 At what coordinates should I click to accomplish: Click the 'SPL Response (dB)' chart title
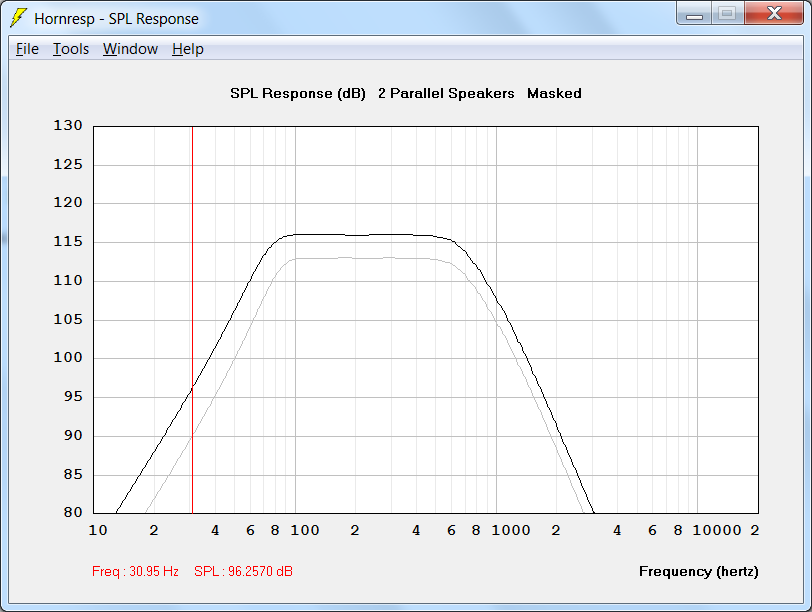point(298,94)
